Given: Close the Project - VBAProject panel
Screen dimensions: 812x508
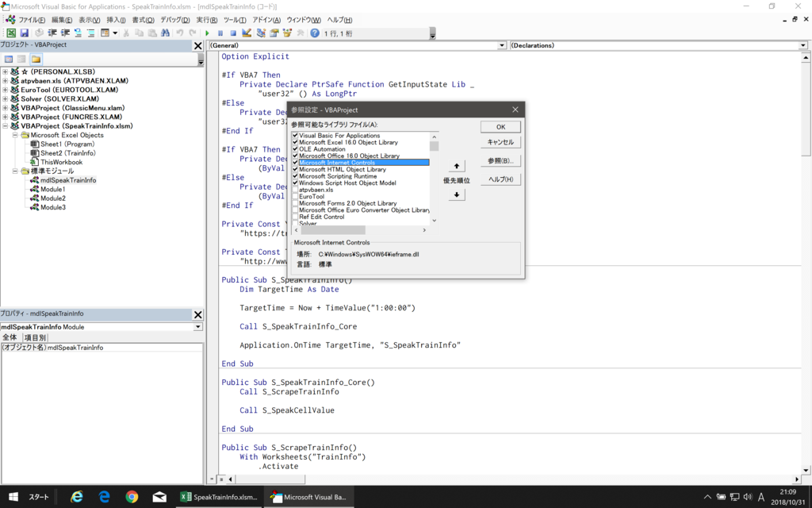Looking at the screenshot, I should click(x=197, y=46).
